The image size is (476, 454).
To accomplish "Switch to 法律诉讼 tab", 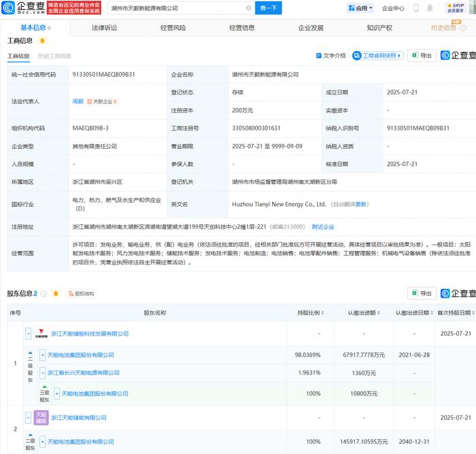I will tap(105, 28).
